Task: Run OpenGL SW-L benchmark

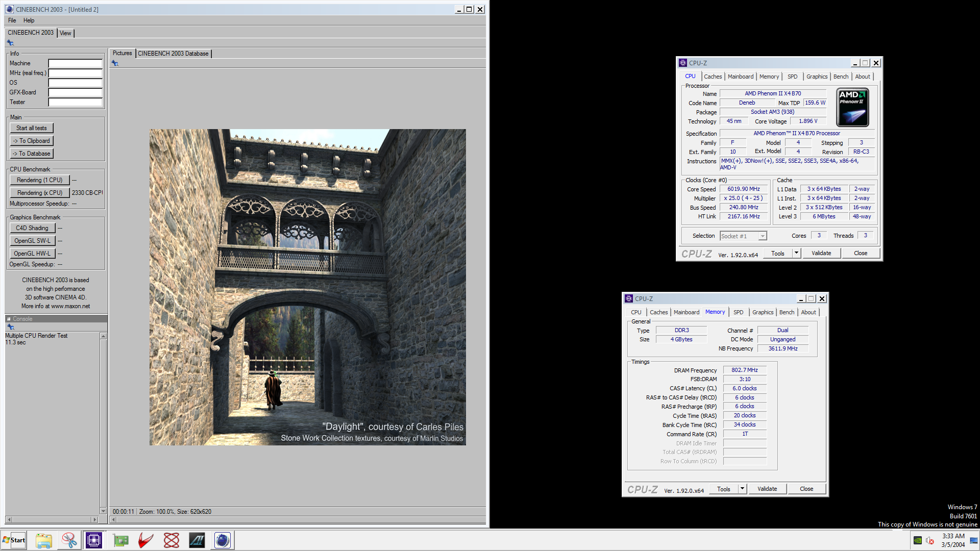Action: point(32,241)
